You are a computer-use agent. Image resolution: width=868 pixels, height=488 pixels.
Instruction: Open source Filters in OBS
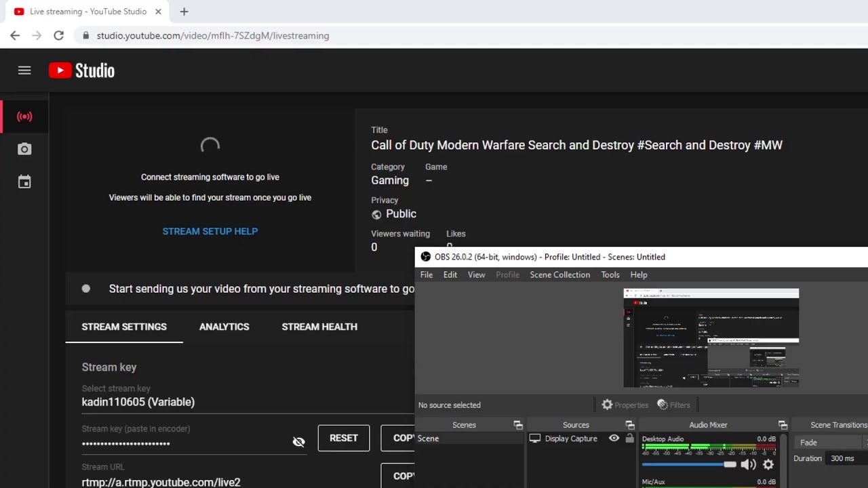click(x=673, y=405)
